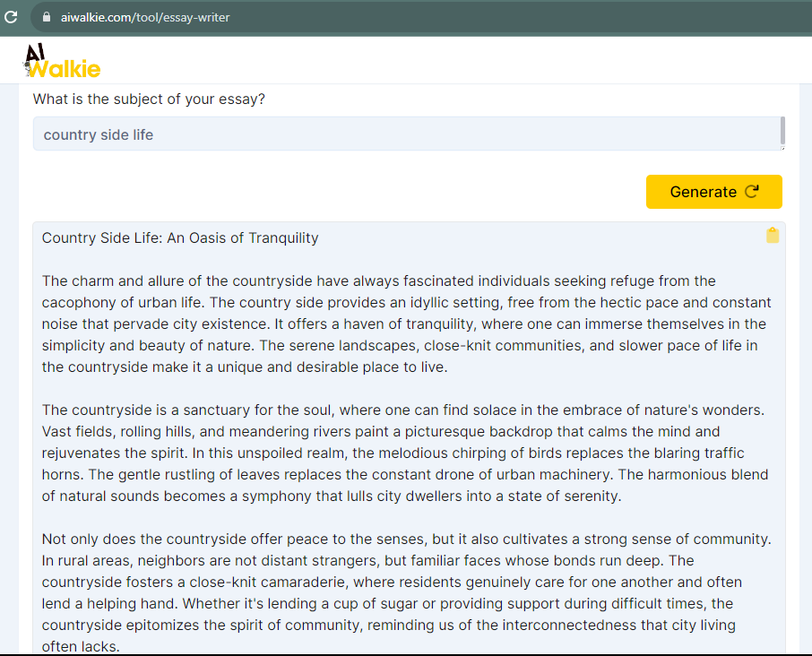812x656 pixels.
Task: Click the padlock site security icon
Action: click(x=47, y=17)
